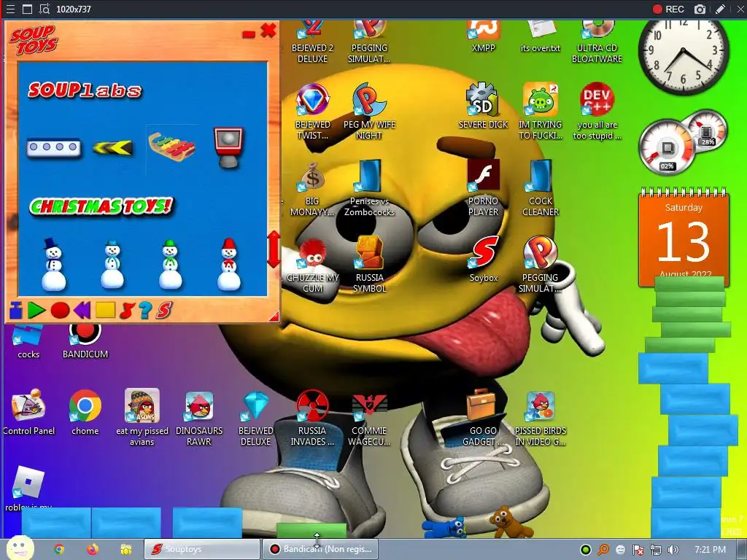Pick the snowman with the red hat

(228, 264)
